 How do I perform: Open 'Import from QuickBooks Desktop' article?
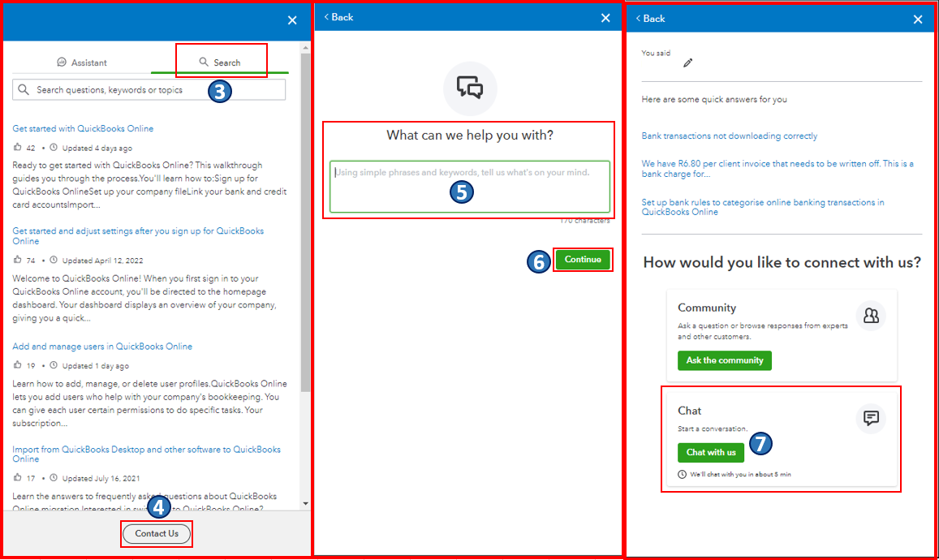point(146,454)
